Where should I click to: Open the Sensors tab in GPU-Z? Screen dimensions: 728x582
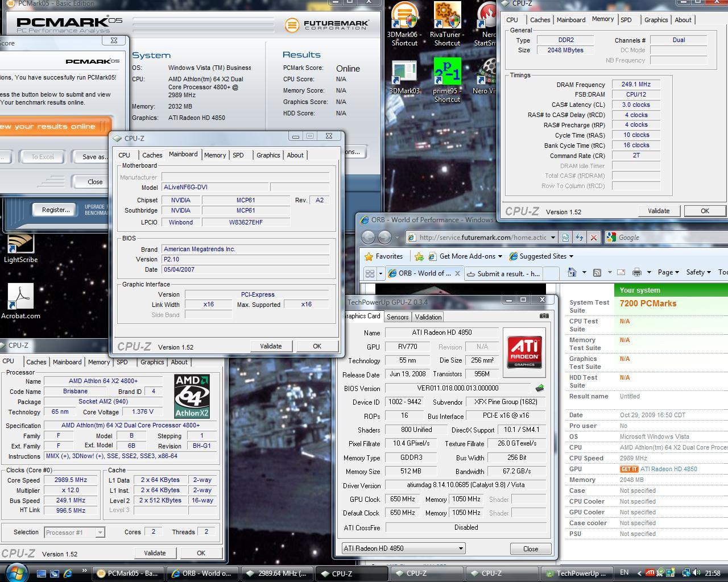click(398, 317)
